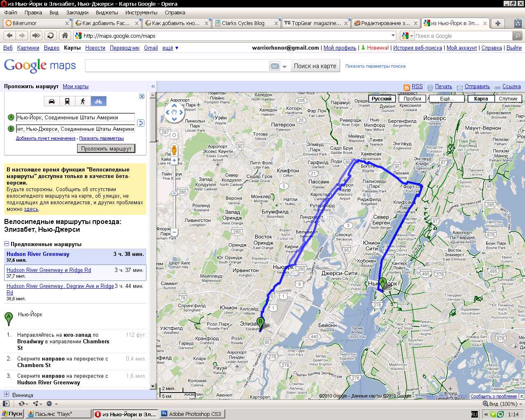Image resolution: width=525 pixels, height=420 pixels.
Task: Select bicycling directions icon
Action: tap(98, 101)
